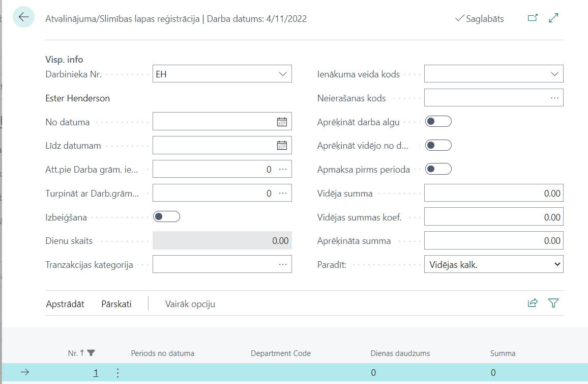Image resolution: width=588 pixels, height=384 pixels.
Task: Toggle Apmaksa pirms perioda switch
Action: pyautogui.click(x=438, y=169)
